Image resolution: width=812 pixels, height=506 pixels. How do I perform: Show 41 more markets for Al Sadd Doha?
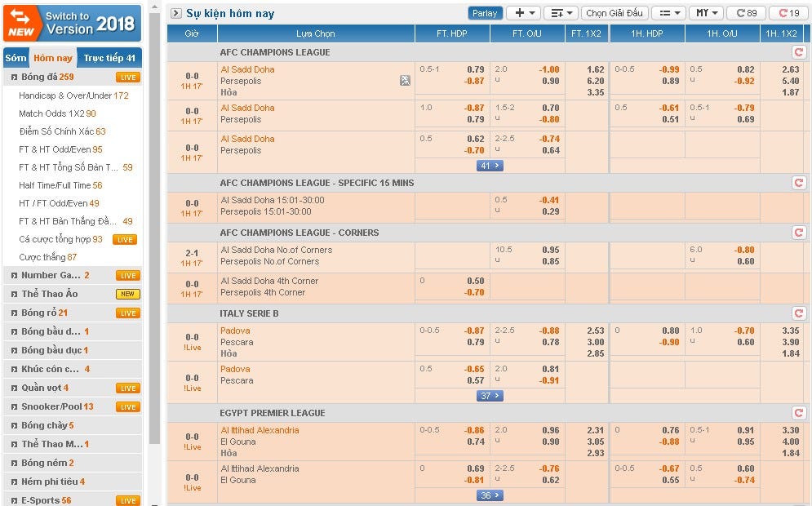click(490, 166)
